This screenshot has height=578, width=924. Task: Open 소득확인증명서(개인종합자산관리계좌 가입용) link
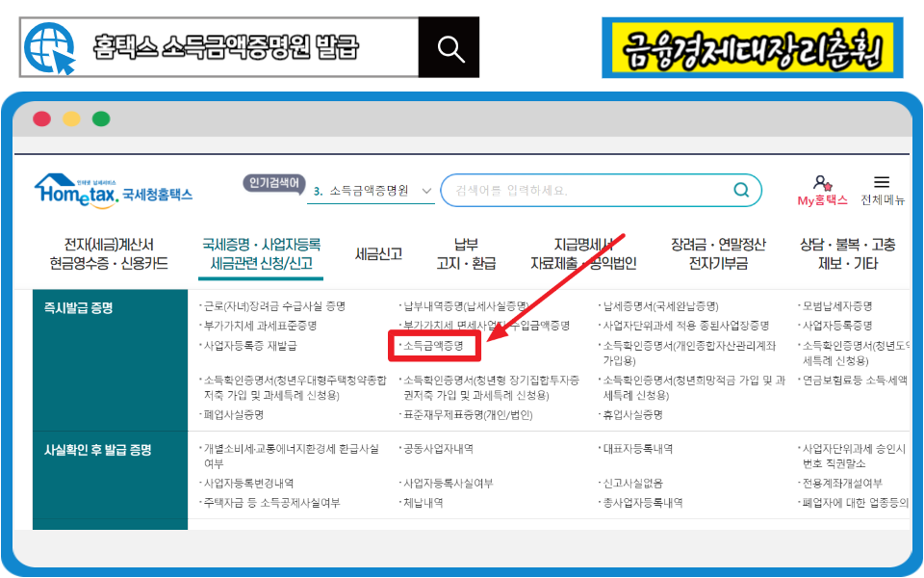689,353
